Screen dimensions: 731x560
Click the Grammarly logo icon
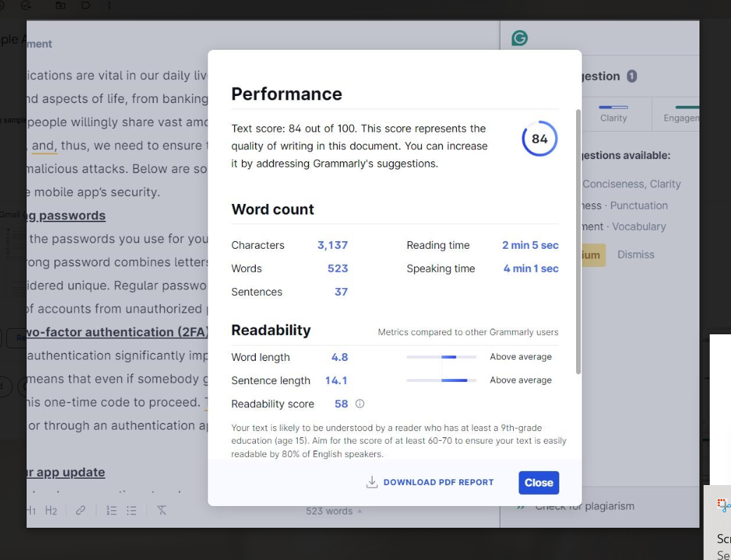(x=519, y=39)
